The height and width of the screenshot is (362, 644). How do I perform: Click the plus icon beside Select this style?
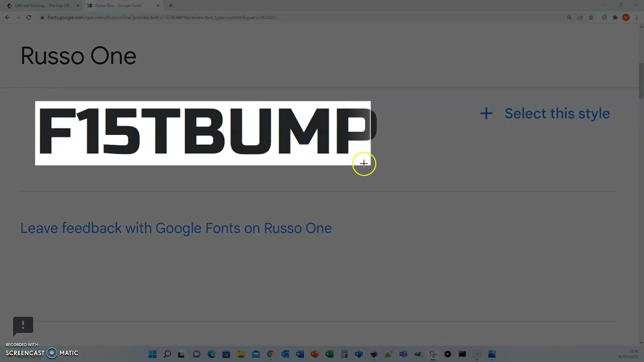point(486,114)
